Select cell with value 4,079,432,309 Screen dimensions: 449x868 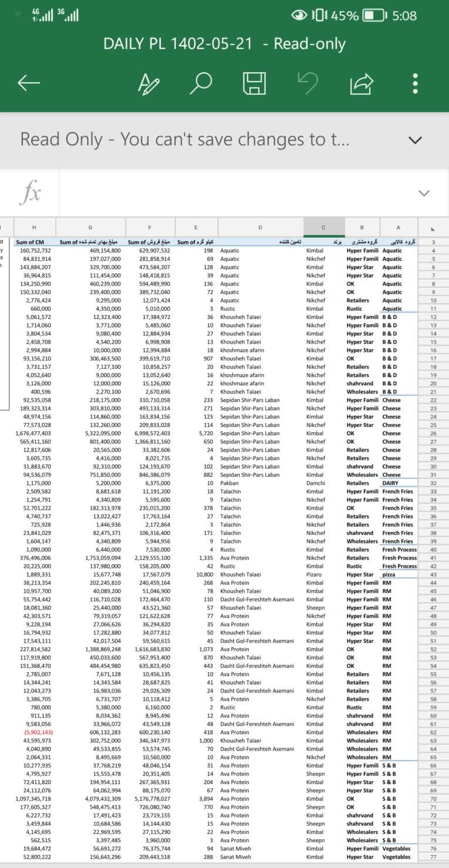(90, 799)
